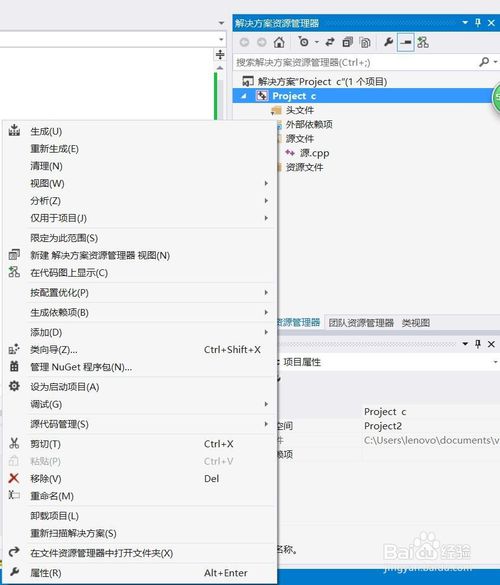Image resolution: width=500 pixels, height=585 pixels.
Task: Pin the Properties panel
Action: pyautogui.click(x=478, y=344)
